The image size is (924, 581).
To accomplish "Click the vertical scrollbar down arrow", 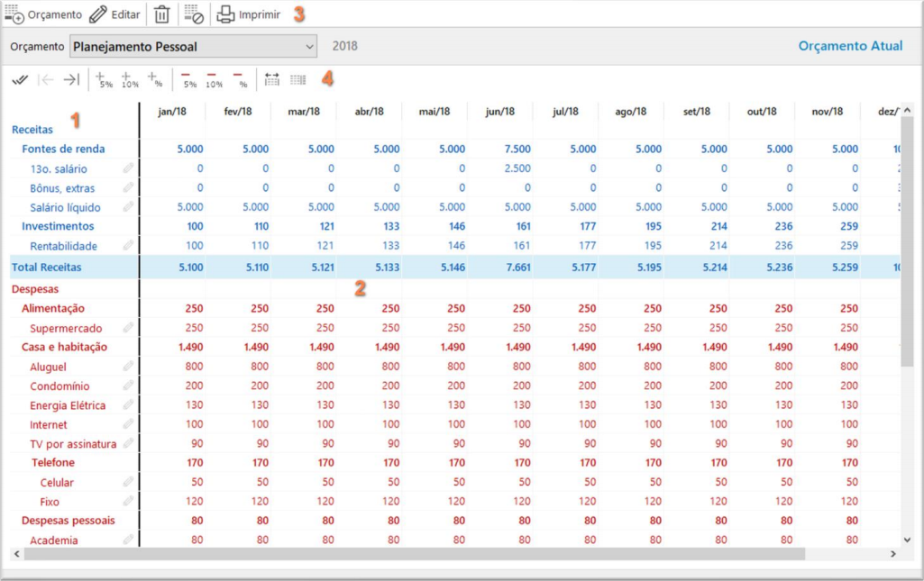I will click(907, 539).
